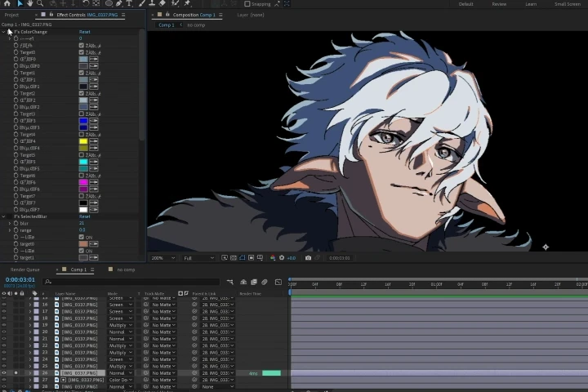Open the Graph Editor icon
Image resolution: width=588 pixels, height=392 pixels.
click(278, 282)
